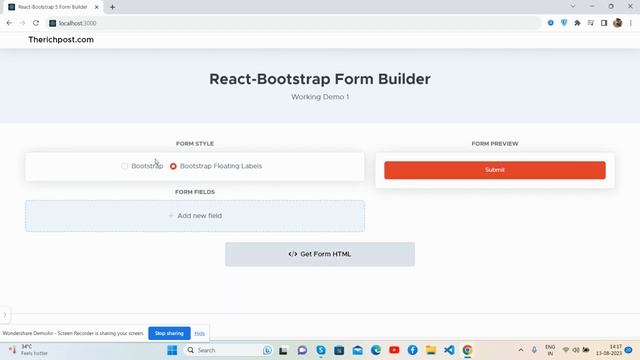The image size is (640, 360).
Task: Open the ENG IN language switcher
Action: click(550, 350)
